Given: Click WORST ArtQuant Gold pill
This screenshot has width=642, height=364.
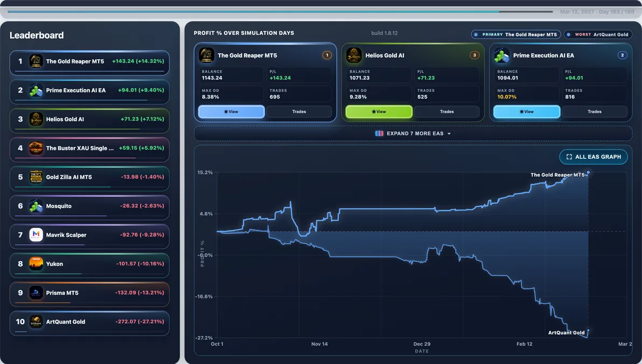Looking at the screenshot, I should (x=598, y=34).
